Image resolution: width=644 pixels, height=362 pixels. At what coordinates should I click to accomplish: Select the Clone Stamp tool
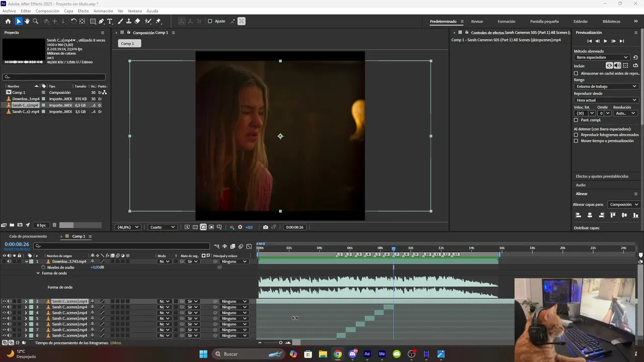coord(129,21)
